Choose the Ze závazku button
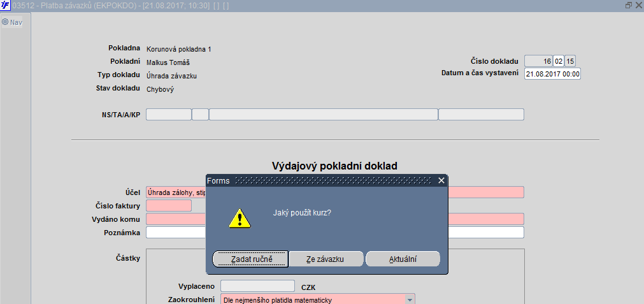The height and width of the screenshot is (304, 644). click(x=326, y=259)
